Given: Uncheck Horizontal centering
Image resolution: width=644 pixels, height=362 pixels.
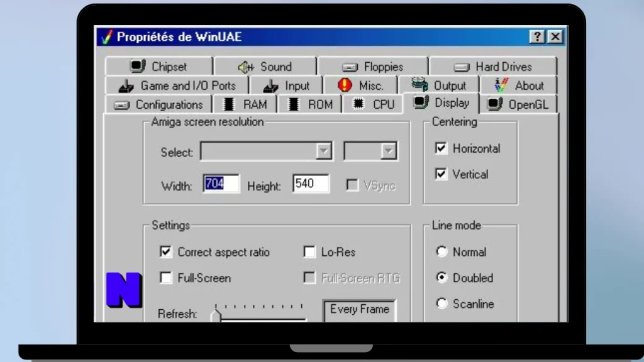Looking at the screenshot, I should [441, 148].
